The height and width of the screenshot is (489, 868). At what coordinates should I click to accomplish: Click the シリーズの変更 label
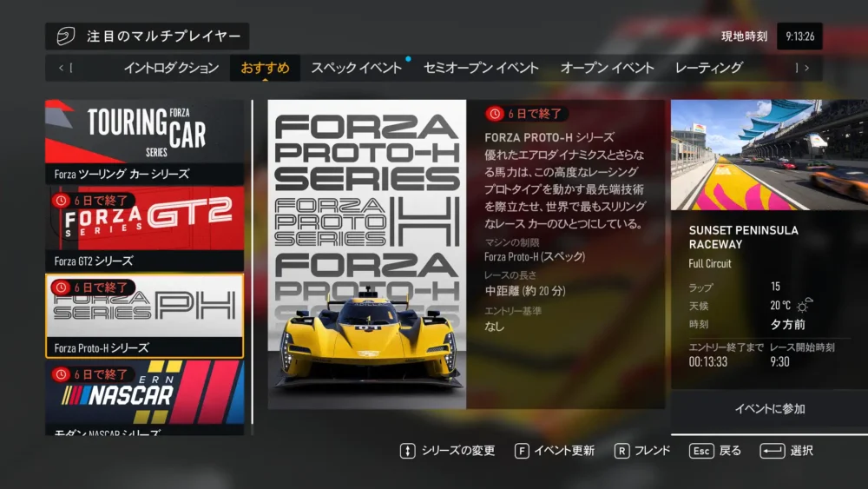point(458,451)
